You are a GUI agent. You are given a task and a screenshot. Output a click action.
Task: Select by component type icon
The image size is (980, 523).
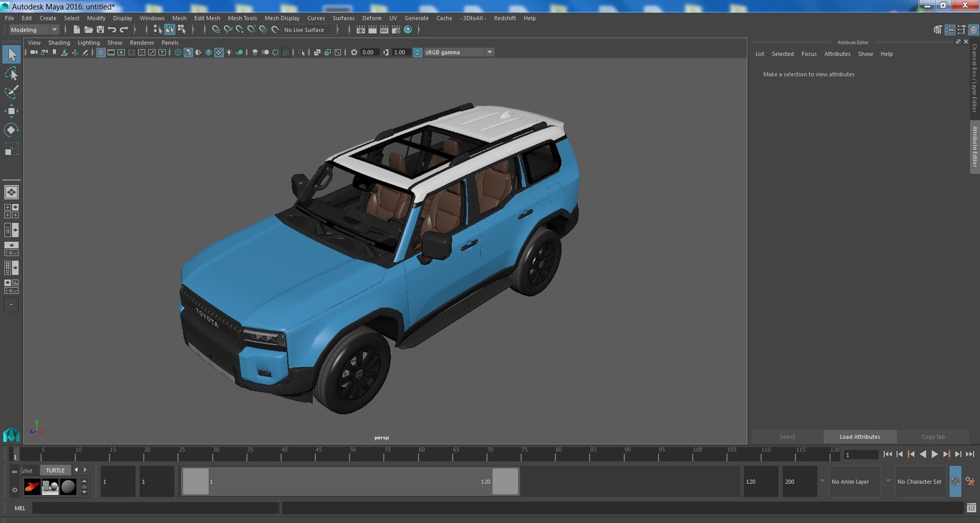pyautogui.click(x=181, y=30)
